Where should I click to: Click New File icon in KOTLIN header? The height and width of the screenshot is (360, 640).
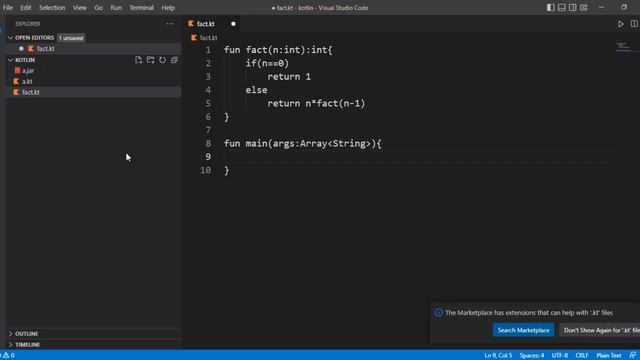pyautogui.click(x=138, y=60)
